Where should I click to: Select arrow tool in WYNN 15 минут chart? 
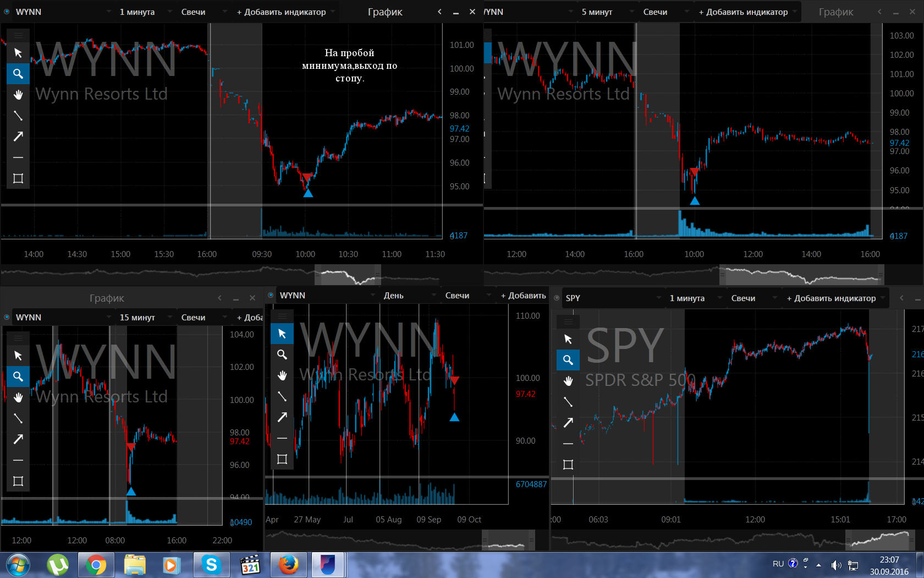click(18, 439)
